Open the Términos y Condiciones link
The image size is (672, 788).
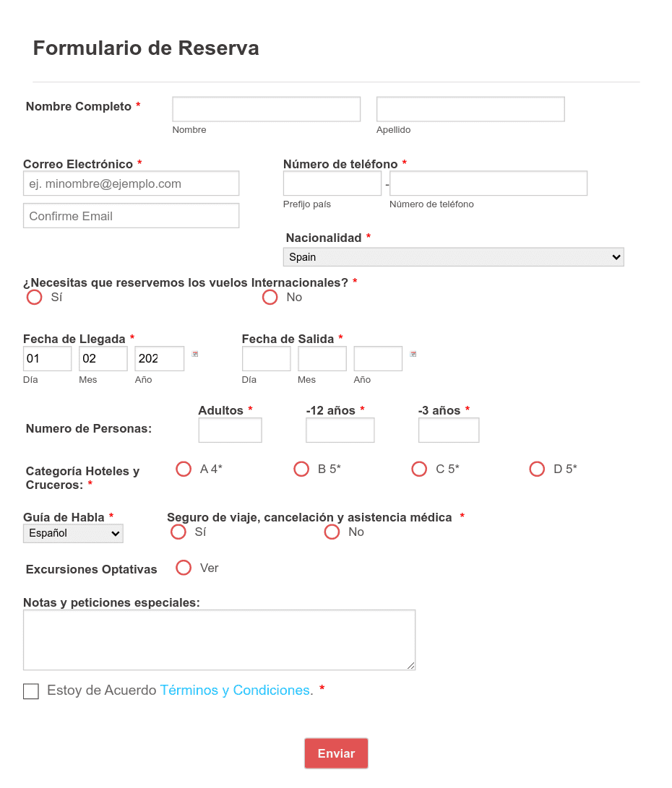pos(235,690)
